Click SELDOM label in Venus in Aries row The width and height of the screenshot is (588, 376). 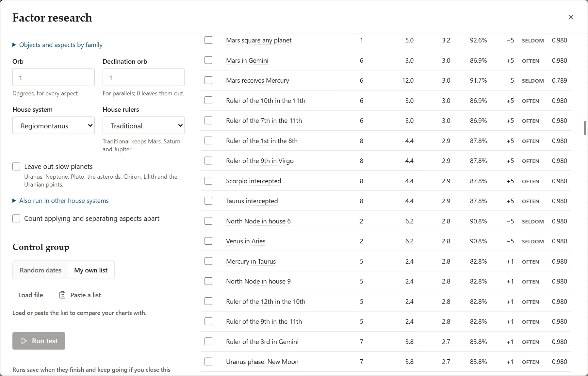(533, 241)
